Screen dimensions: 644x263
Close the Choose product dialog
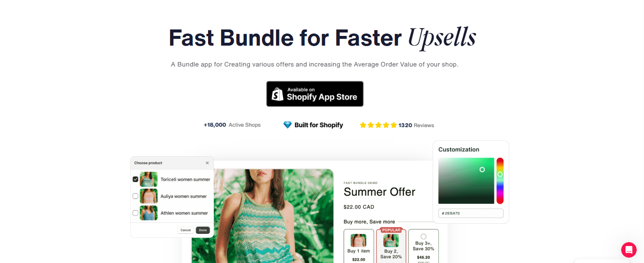[207, 163]
